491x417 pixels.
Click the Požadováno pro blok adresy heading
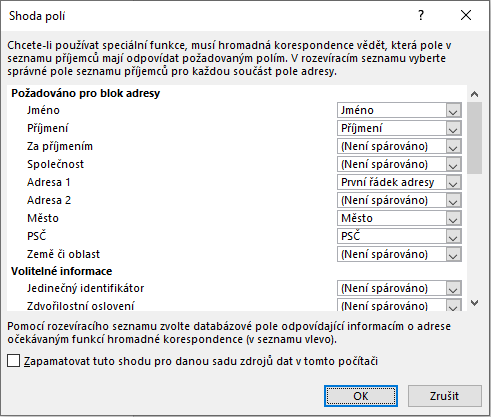point(86,93)
